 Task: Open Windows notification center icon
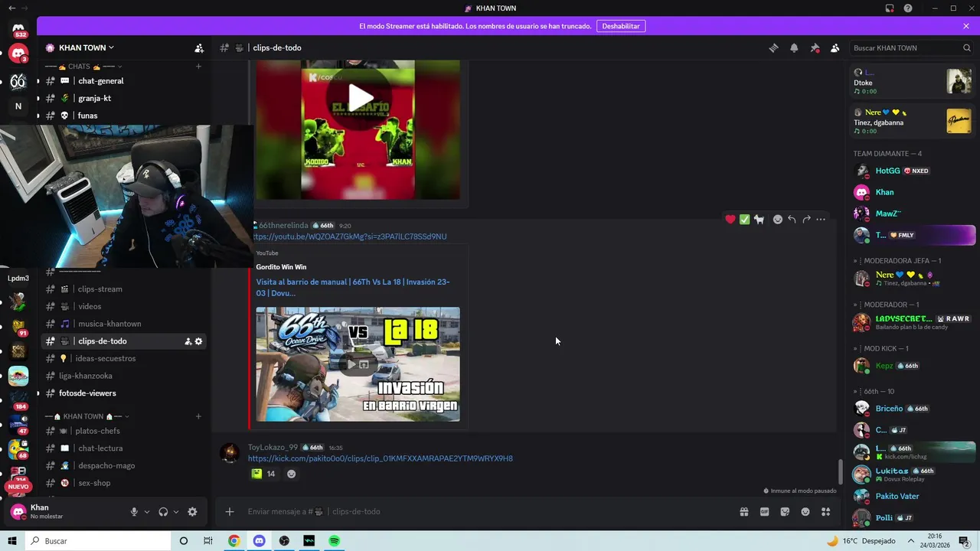pos(964,541)
